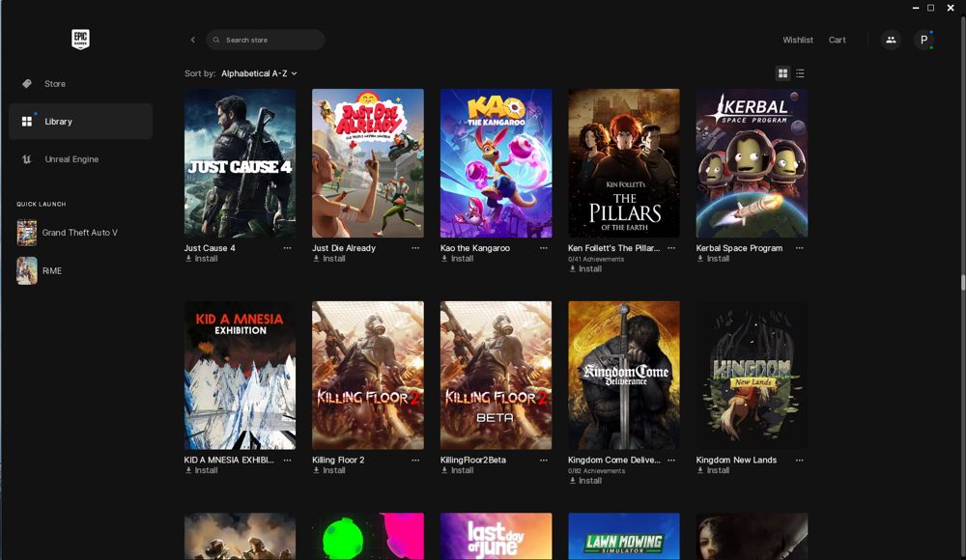Install Kingdom New Lands
Viewport: 966px width, 560px height.
click(x=714, y=470)
